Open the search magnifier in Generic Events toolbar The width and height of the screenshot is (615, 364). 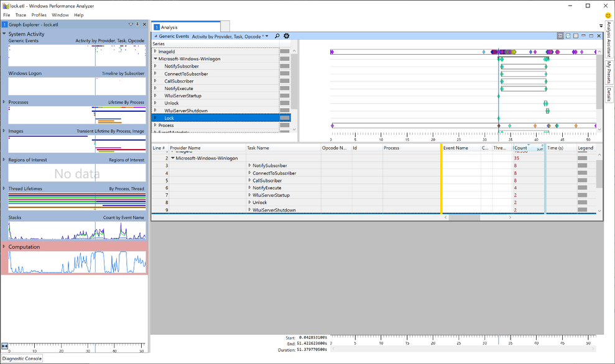coord(277,36)
